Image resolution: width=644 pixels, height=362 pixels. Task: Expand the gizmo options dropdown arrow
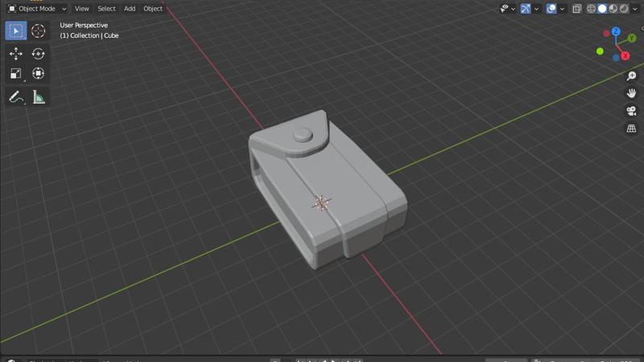[x=536, y=9]
